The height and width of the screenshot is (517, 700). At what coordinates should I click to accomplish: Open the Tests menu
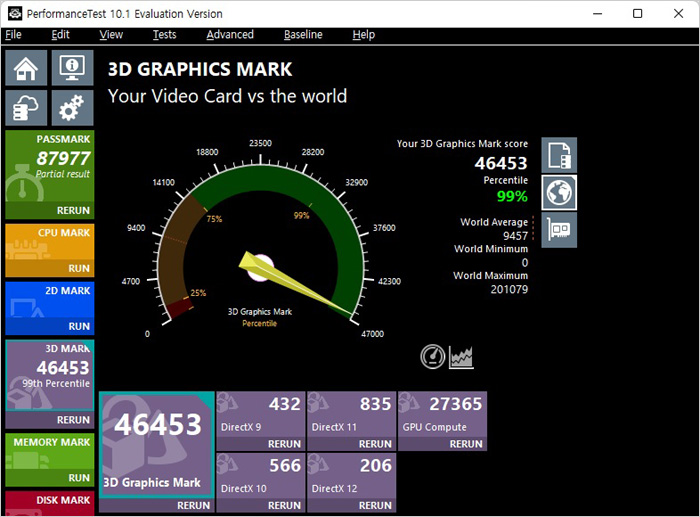pos(164,35)
